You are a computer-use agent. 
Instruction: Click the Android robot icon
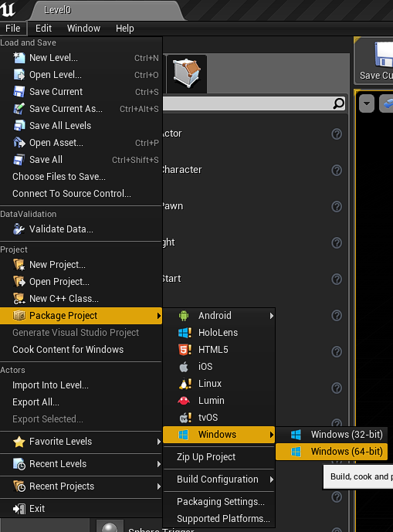pyautogui.click(x=184, y=316)
